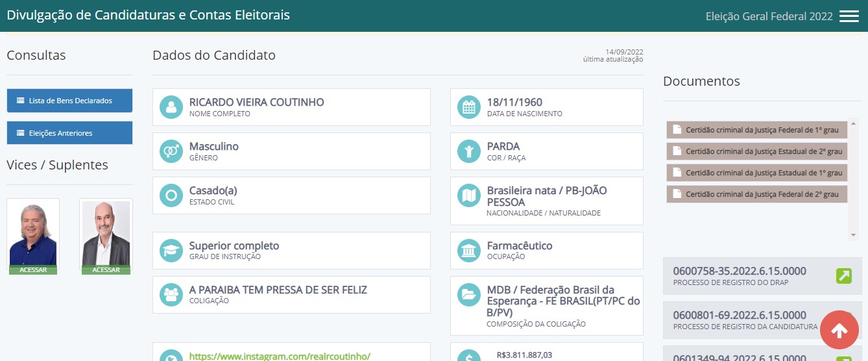
Task: Open Eleições Anteriores
Action: 69,133
